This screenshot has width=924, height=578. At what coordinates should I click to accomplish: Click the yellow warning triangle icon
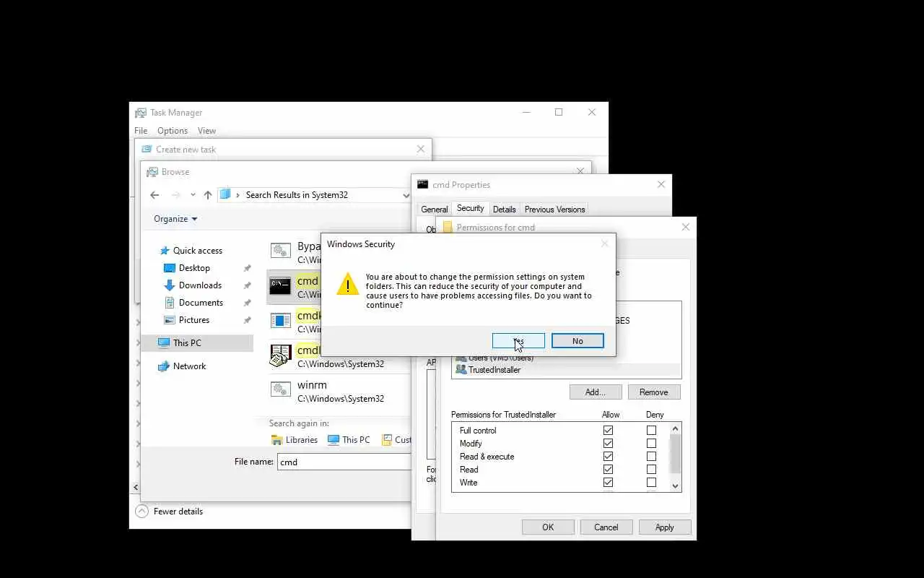coord(347,284)
